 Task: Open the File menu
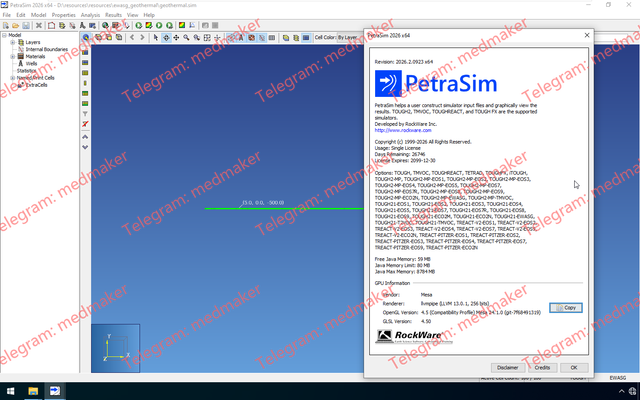coord(7,15)
